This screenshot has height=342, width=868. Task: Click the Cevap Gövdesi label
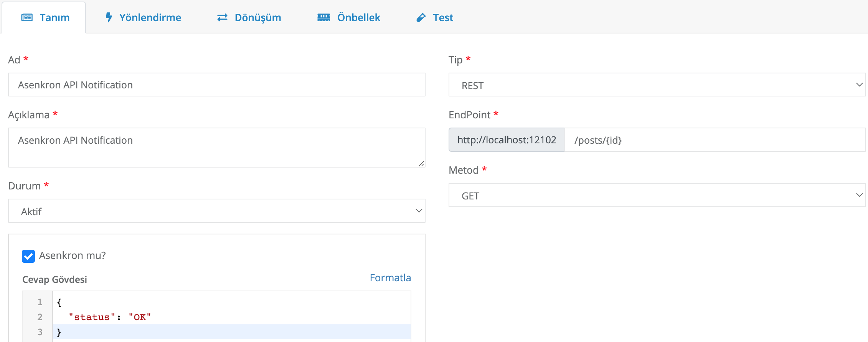[54, 279]
